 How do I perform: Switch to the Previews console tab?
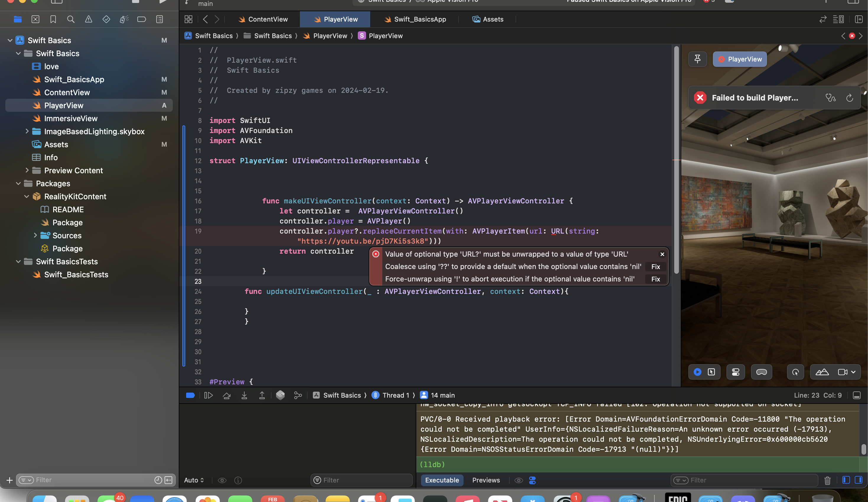(x=486, y=480)
